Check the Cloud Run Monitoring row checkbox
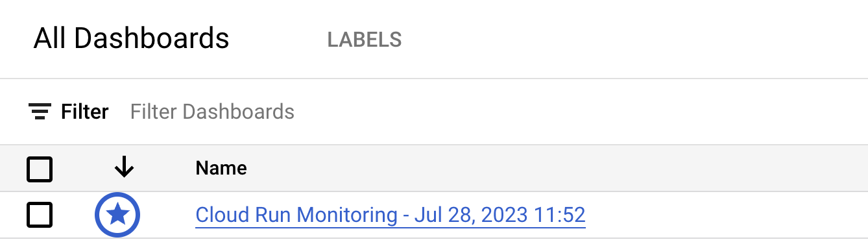 (40, 215)
